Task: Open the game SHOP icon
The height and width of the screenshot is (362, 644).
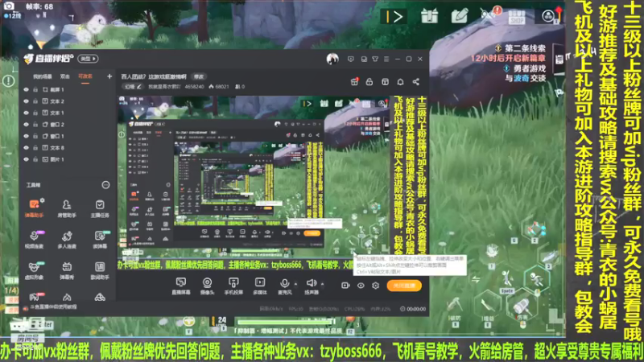Action: [x=517, y=17]
